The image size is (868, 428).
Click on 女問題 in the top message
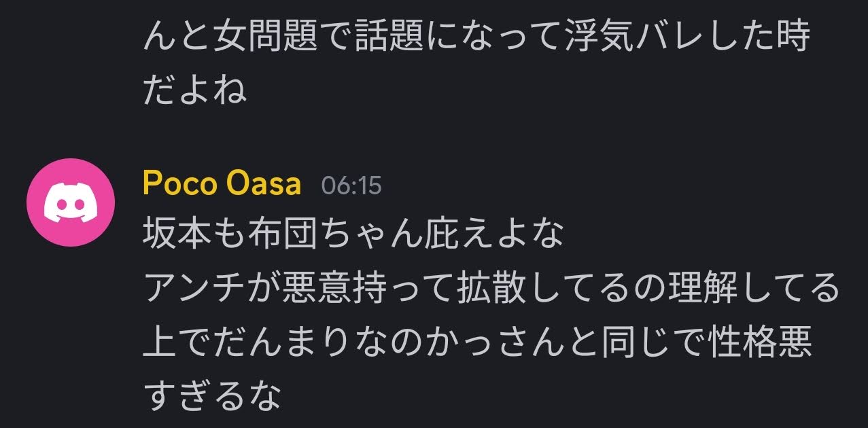click(x=266, y=37)
